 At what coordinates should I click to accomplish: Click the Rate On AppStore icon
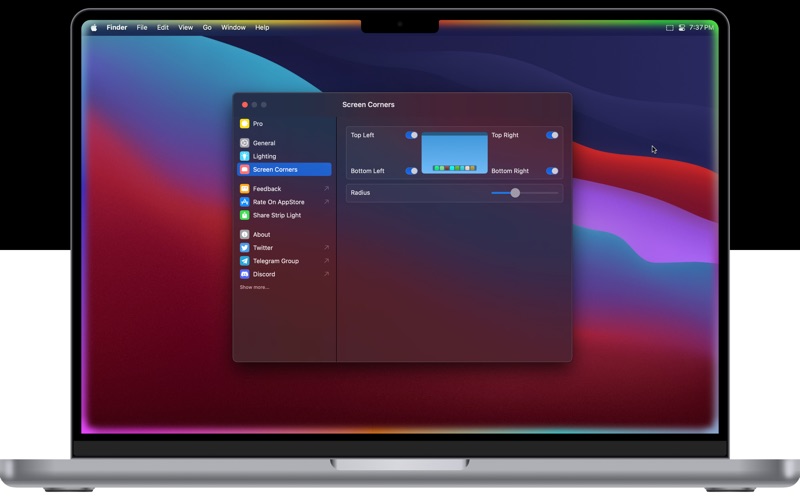pos(244,202)
